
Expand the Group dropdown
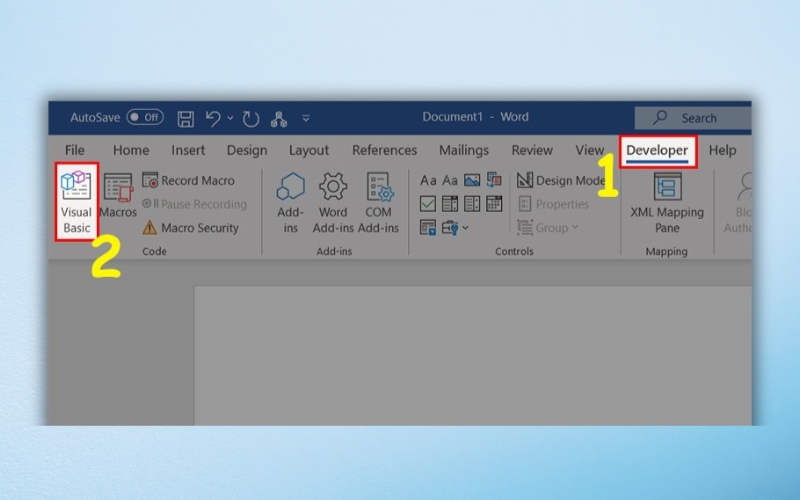click(548, 228)
